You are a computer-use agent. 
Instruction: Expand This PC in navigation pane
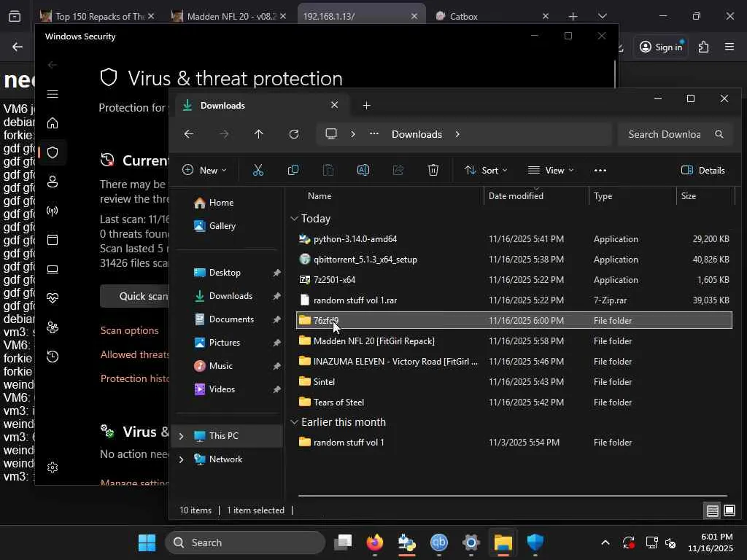click(181, 436)
